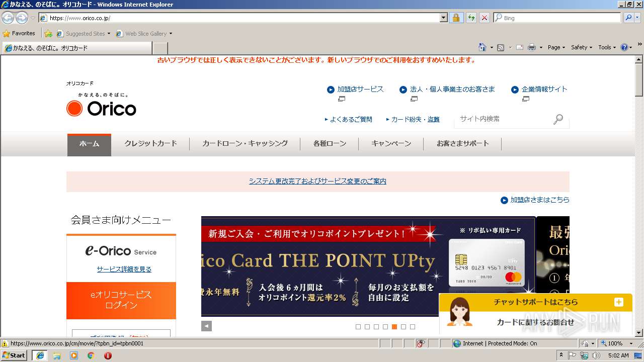Click the Help question mark icon
Image resolution: width=644 pixels, height=362 pixels.
624,47
